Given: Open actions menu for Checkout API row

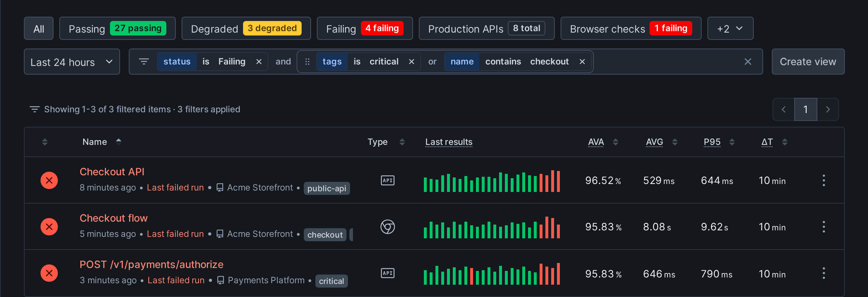Looking at the screenshot, I should [x=824, y=180].
